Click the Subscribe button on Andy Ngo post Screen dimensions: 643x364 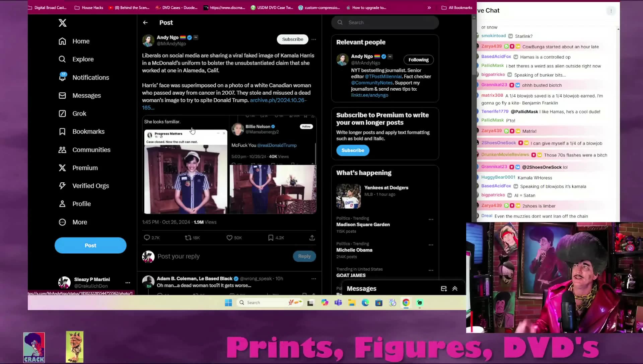pos(292,39)
